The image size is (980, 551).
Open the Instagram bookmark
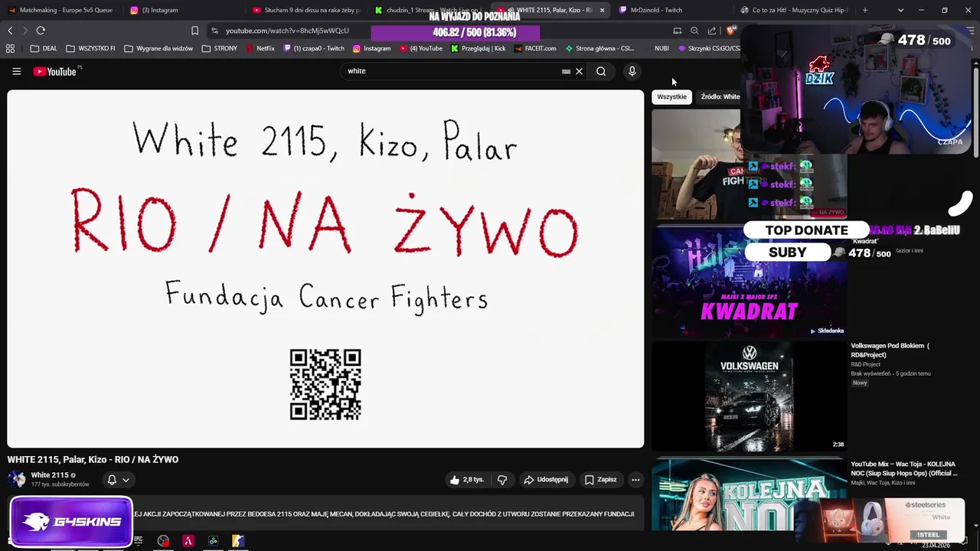coord(371,48)
